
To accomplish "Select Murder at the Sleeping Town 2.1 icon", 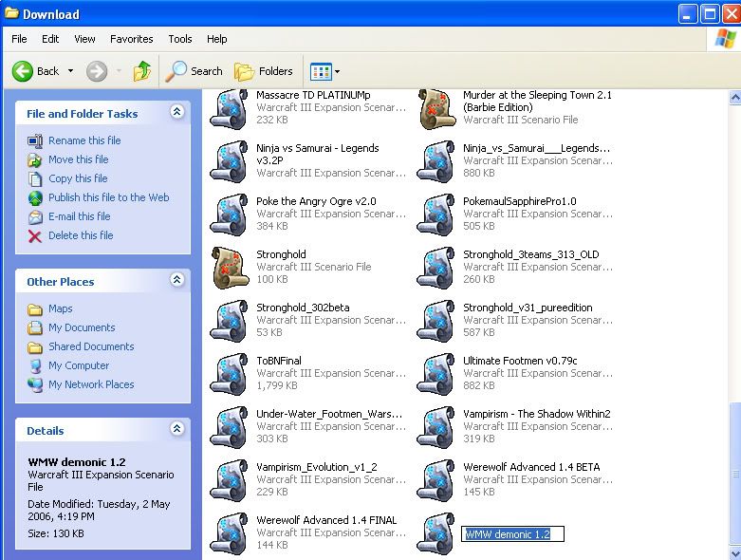I will point(436,109).
